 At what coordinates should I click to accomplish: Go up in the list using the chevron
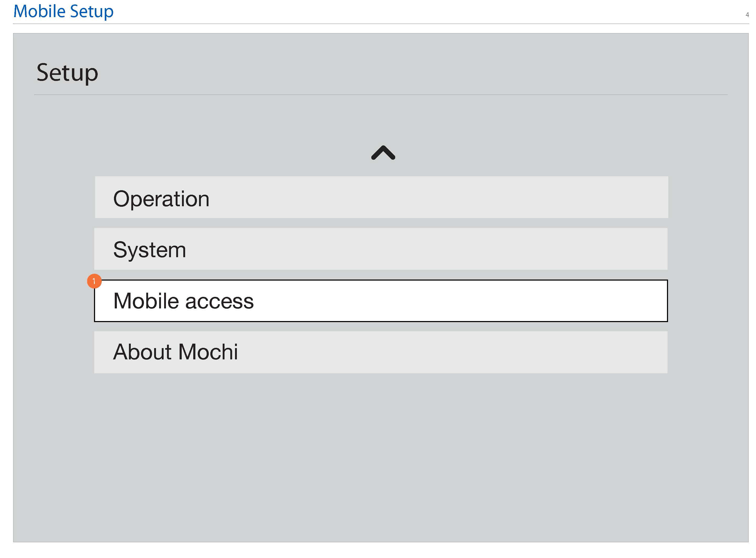(x=383, y=153)
